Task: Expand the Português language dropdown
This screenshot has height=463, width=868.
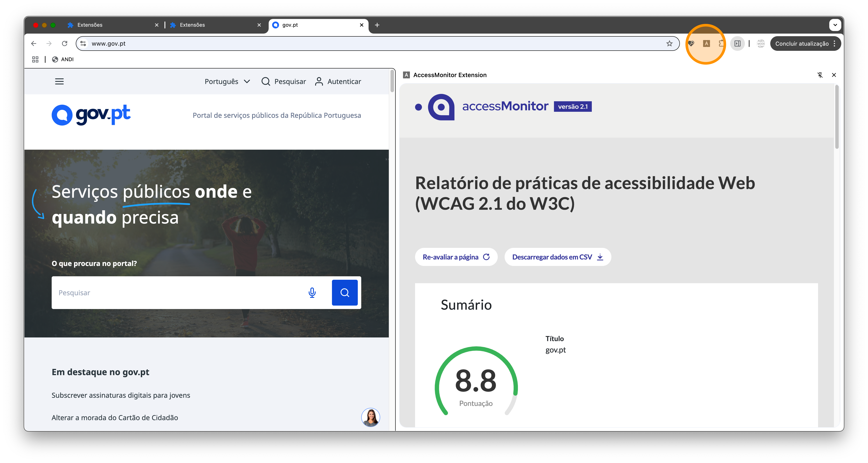Action: [x=228, y=81]
